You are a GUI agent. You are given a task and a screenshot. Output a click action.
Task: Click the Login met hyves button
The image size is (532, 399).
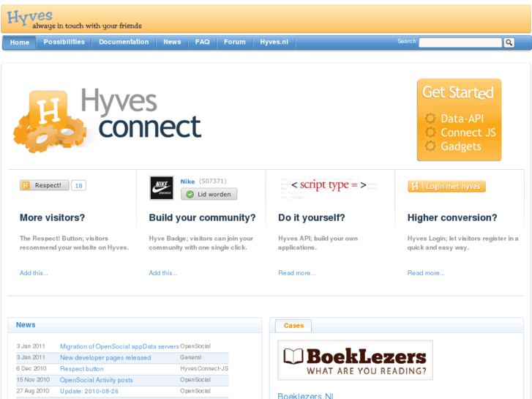pyautogui.click(x=446, y=187)
